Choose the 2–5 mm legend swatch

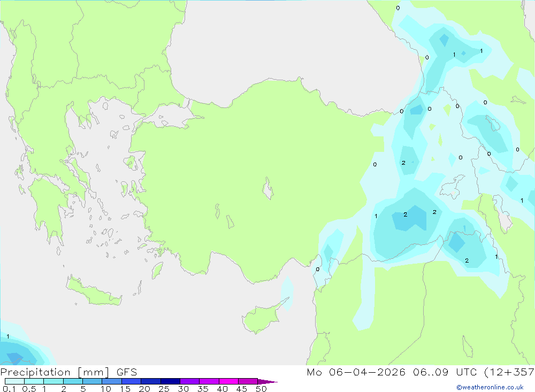coord(73,381)
